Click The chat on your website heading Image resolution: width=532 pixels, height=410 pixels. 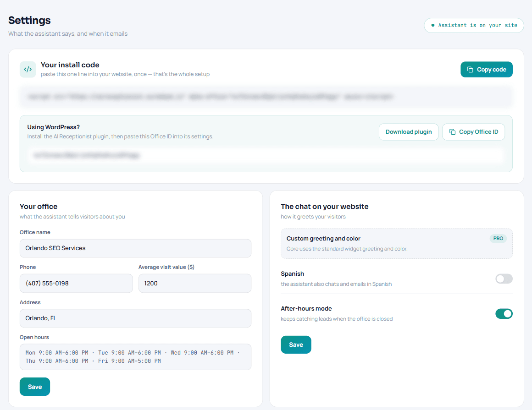coord(324,206)
